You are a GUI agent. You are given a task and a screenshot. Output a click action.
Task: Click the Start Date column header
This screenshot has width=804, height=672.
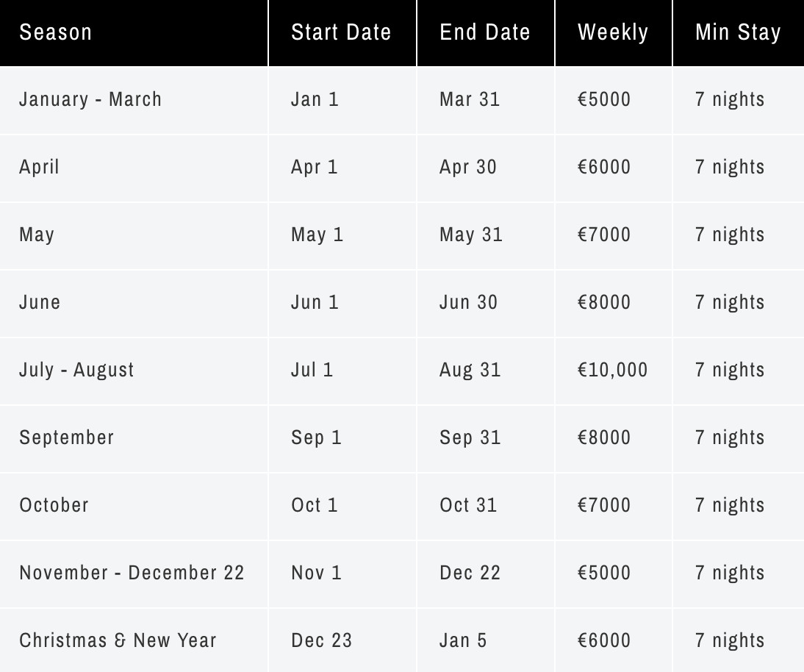(x=341, y=32)
